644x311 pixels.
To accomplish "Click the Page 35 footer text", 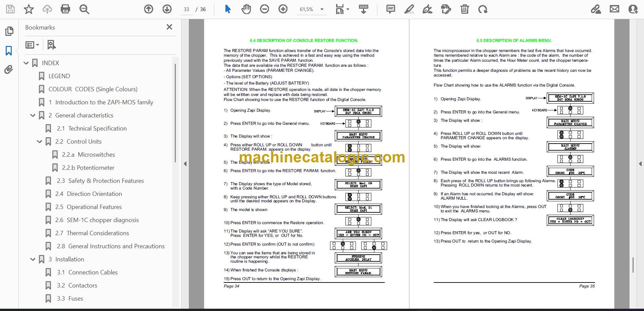I will click(x=587, y=286).
